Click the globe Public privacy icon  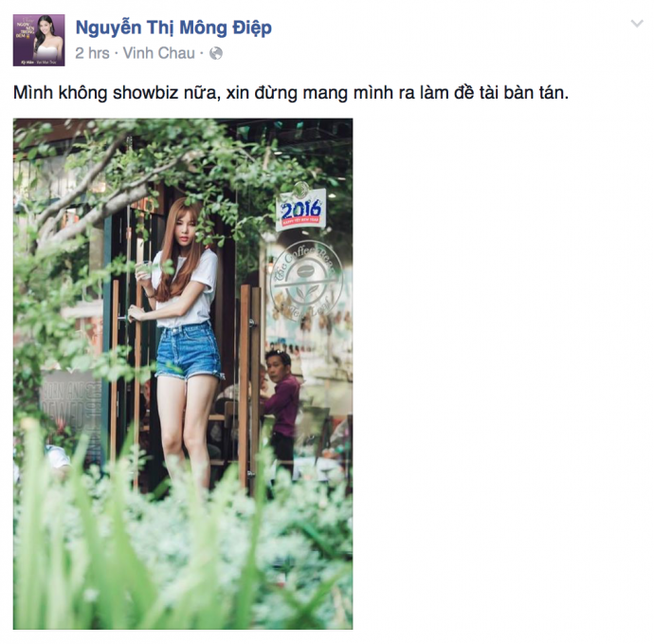(x=216, y=53)
